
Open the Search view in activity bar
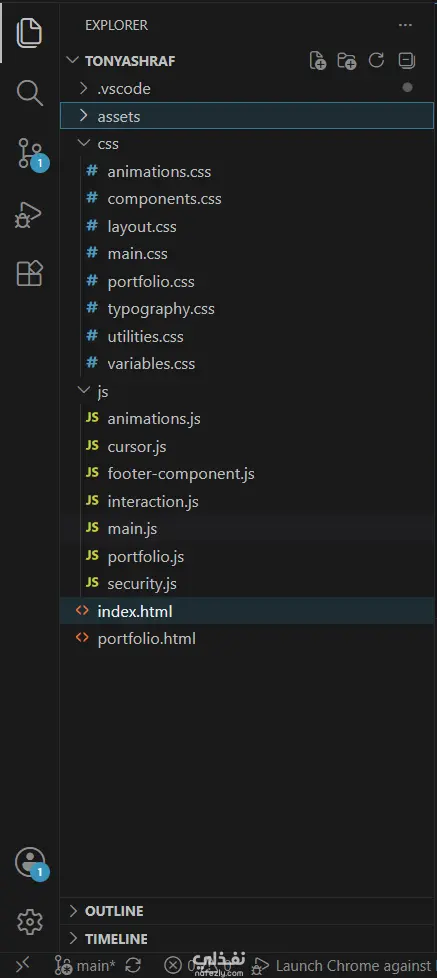point(29,93)
